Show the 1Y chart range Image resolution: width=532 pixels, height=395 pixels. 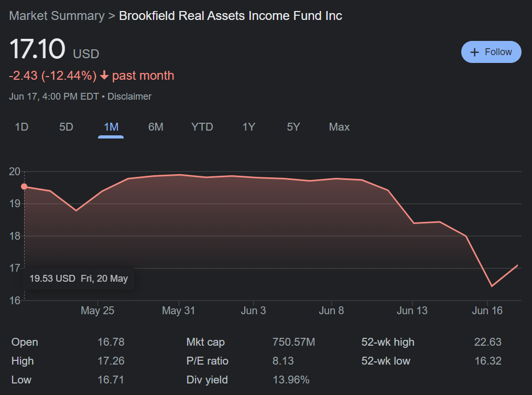click(248, 127)
